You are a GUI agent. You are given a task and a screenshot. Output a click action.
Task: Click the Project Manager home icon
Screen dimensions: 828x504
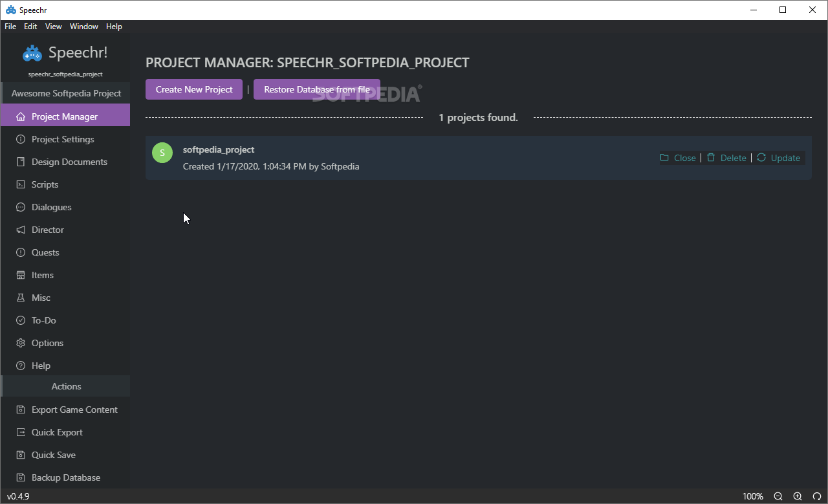click(x=21, y=116)
